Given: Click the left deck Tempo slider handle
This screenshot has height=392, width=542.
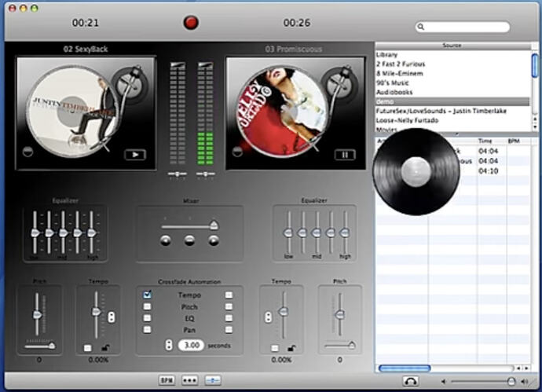Looking at the screenshot, I should (96, 312).
